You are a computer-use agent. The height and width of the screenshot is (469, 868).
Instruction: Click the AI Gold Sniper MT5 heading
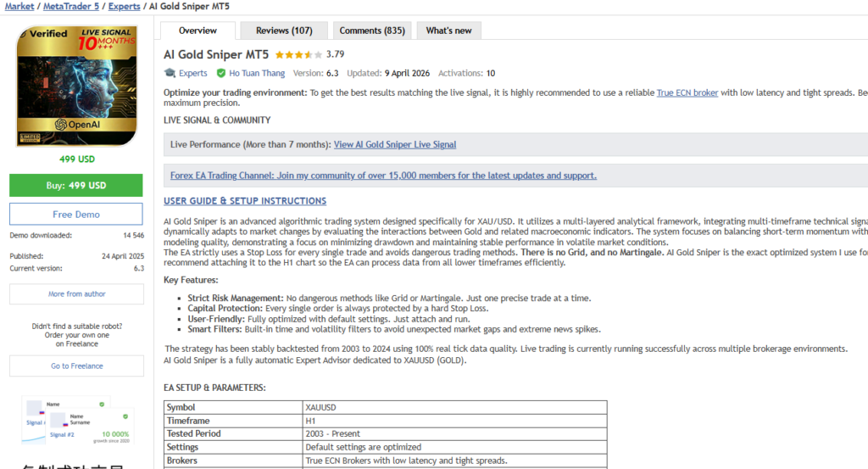(216, 54)
